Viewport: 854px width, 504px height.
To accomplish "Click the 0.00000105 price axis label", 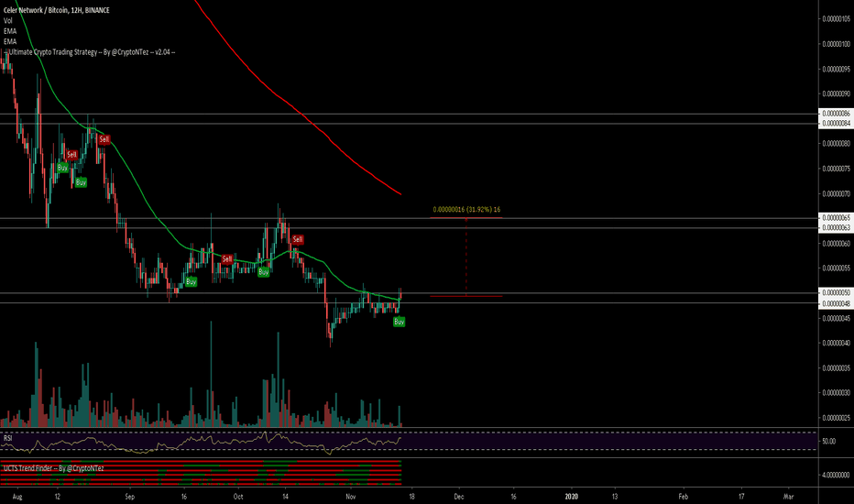I will [x=836, y=19].
